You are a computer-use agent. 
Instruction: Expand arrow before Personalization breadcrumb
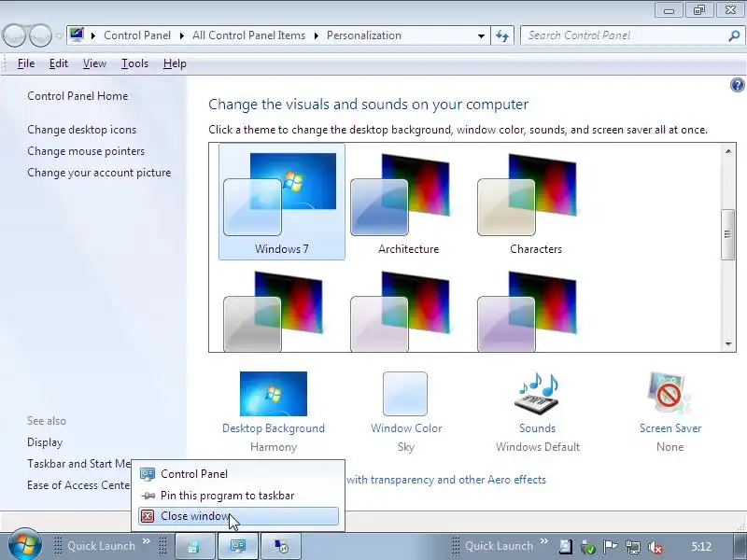316,35
